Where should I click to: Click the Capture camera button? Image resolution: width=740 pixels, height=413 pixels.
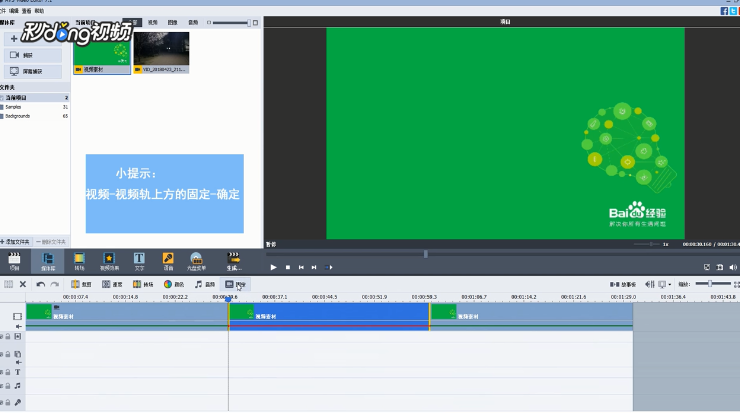[33, 55]
